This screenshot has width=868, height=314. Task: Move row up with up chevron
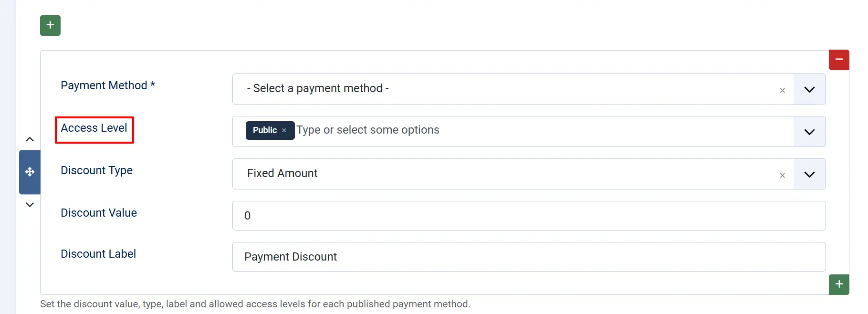30,139
